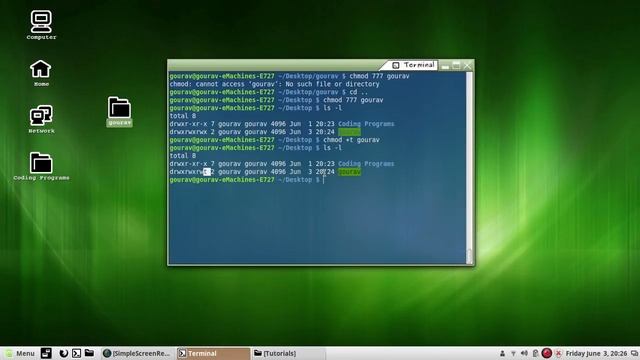Launch the web browser panel launcher
Screen dimensions: 640x360
[63, 353]
